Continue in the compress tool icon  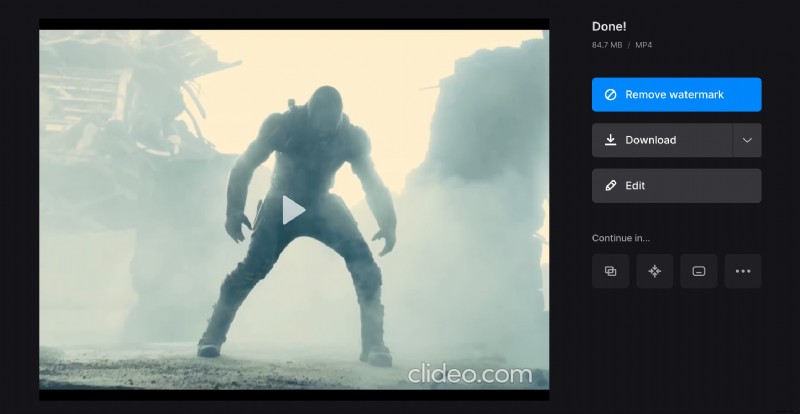coord(655,271)
